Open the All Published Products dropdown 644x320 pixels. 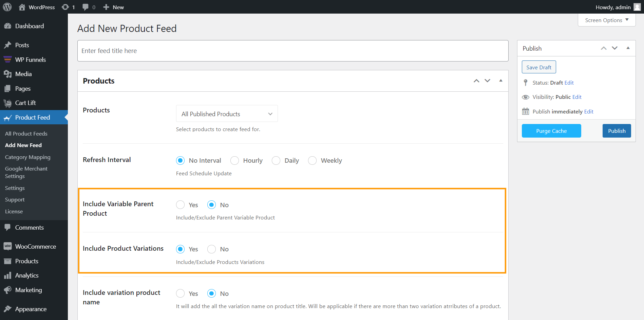(227, 114)
